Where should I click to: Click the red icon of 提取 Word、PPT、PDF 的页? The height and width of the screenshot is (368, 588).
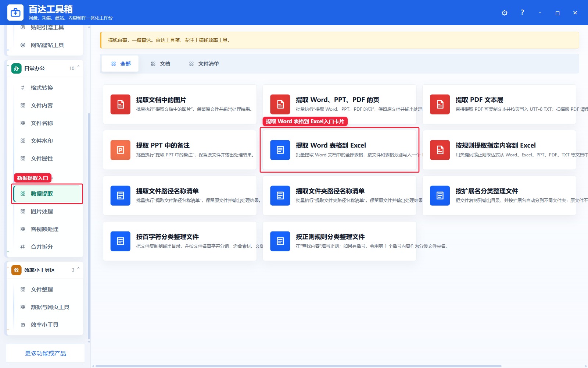click(x=280, y=105)
